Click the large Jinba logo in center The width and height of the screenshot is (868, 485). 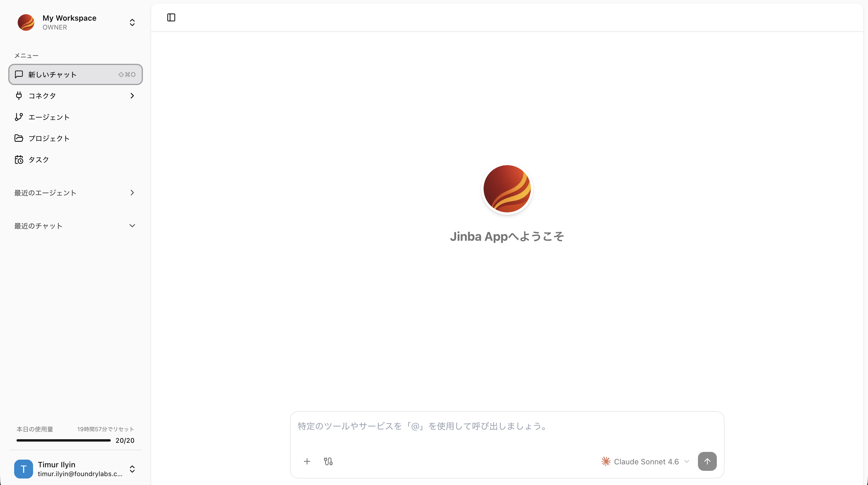[x=507, y=189]
